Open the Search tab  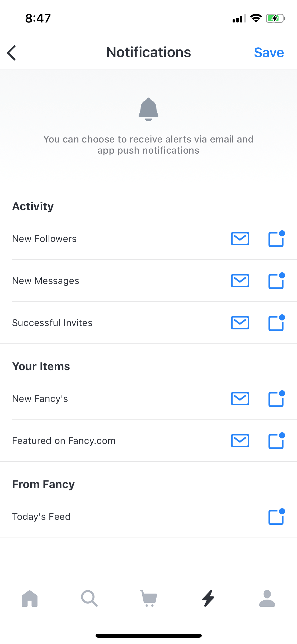click(89, 598)
